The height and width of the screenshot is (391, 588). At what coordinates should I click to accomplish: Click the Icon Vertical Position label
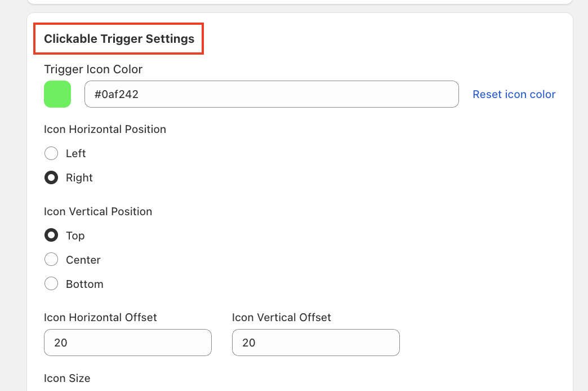98,211
